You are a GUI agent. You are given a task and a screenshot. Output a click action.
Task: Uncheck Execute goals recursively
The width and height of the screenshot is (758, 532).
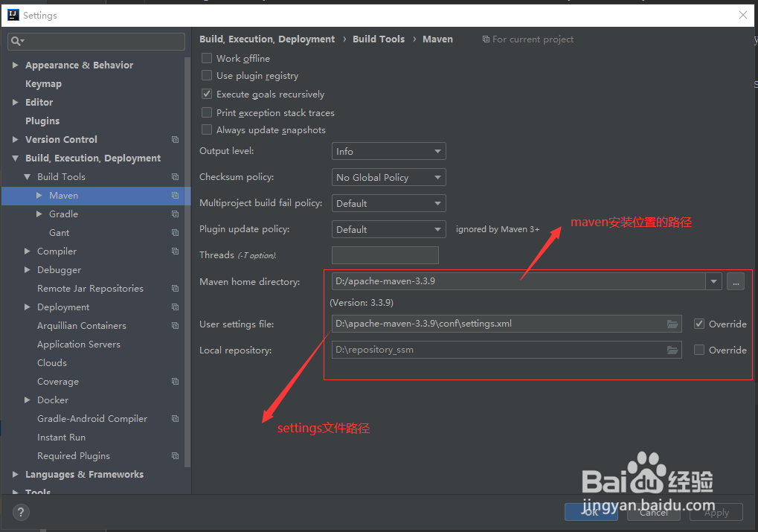pos(206,94)
